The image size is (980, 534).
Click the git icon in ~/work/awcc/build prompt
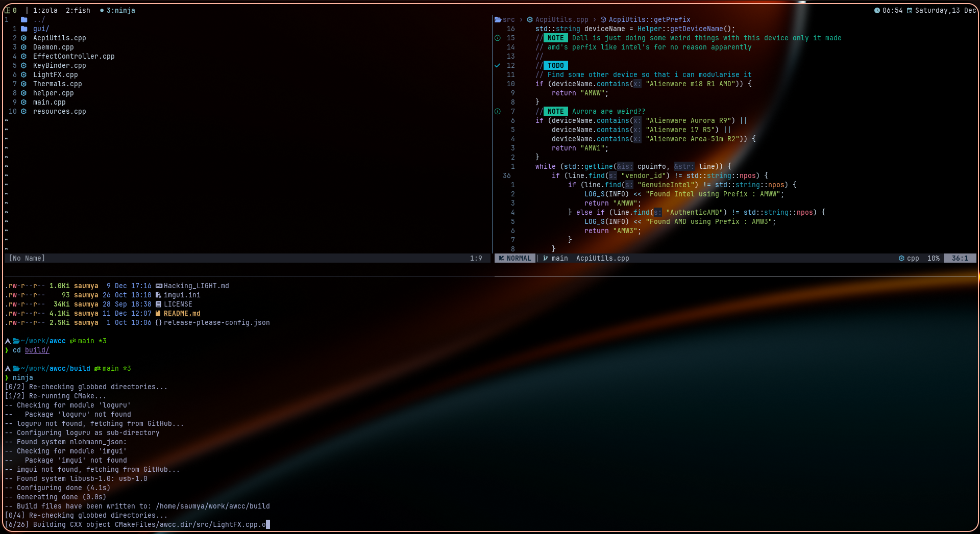(97, 368)
